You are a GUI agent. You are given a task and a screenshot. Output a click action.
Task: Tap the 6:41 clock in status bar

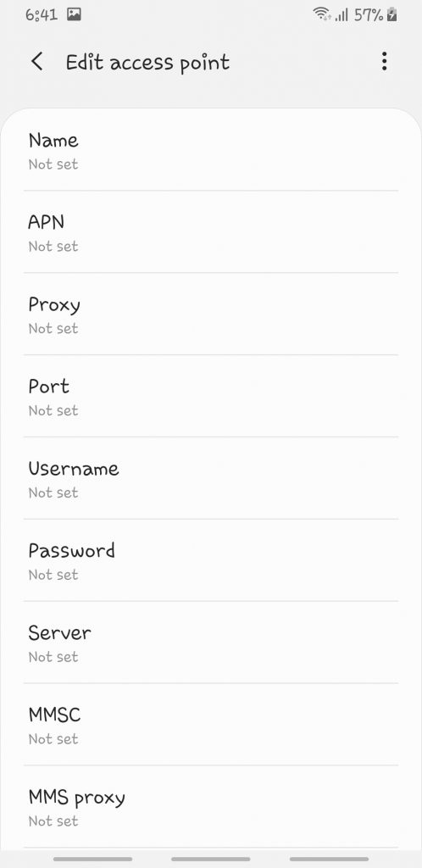click(42, 14)
